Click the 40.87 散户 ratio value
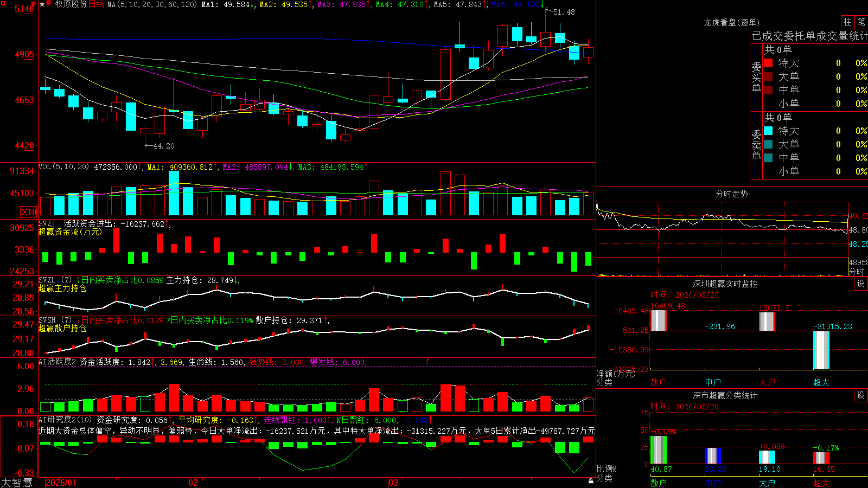Viewport: 868px width, 488px height. click(x=661, y=469)
